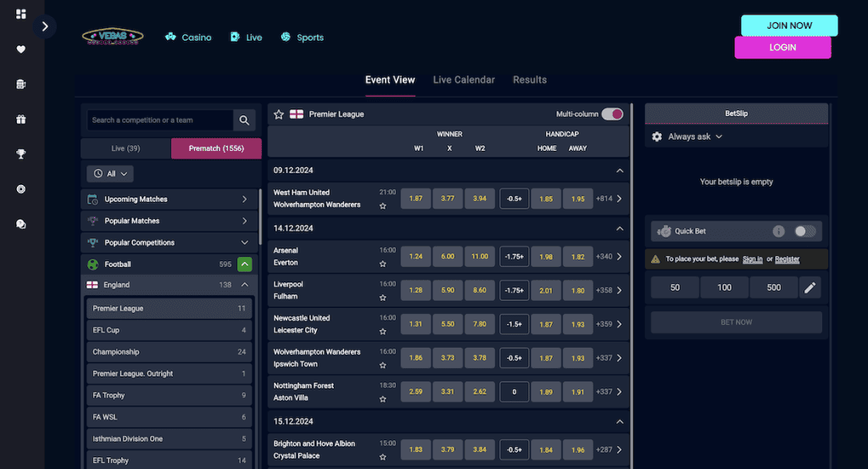Screen dimensions: 868x469
Task: Favorite the Arsenal vs Everton match star
Action: click(382, 264)
